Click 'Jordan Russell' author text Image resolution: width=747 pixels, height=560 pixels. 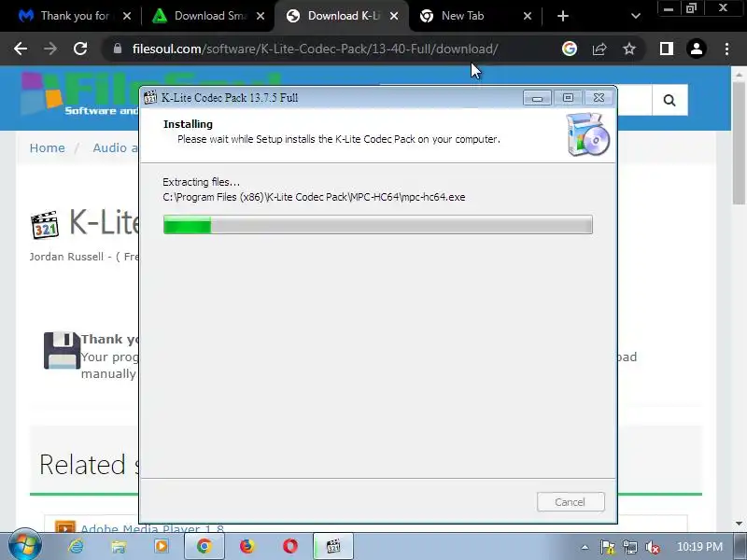pyautogui.click(x=66, y=257)
